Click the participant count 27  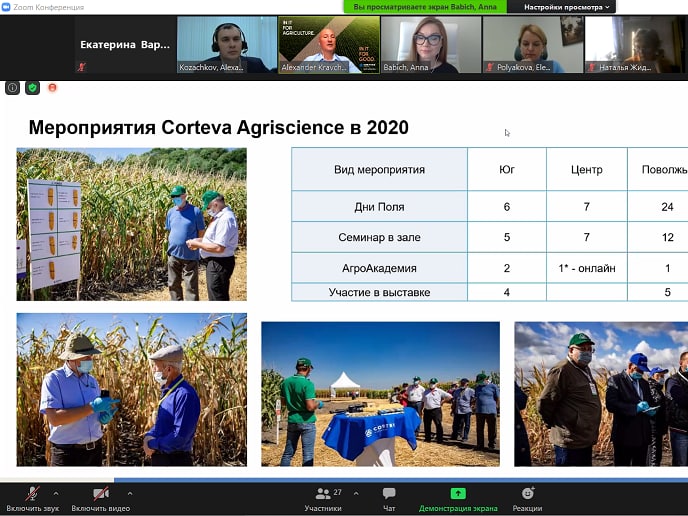(x=337, y=492)
